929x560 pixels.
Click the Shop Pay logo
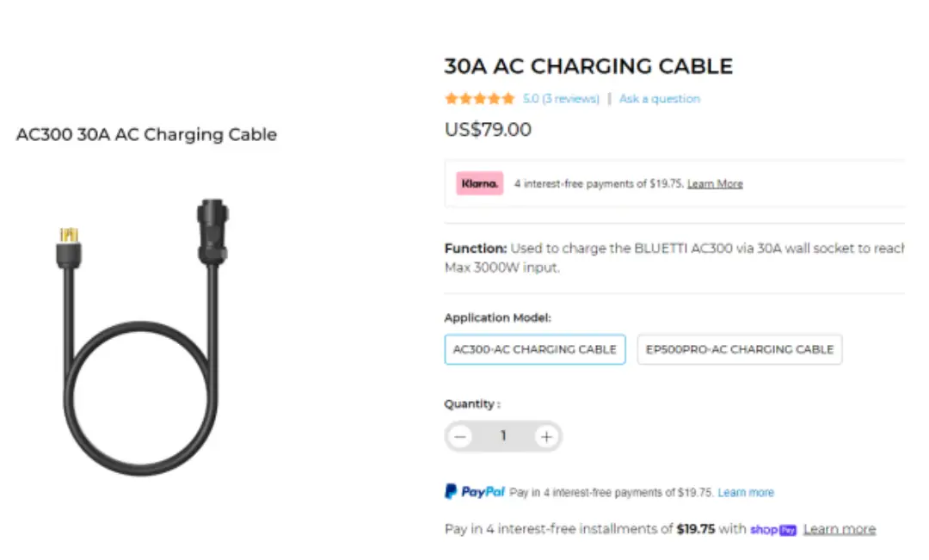[773, 530]
